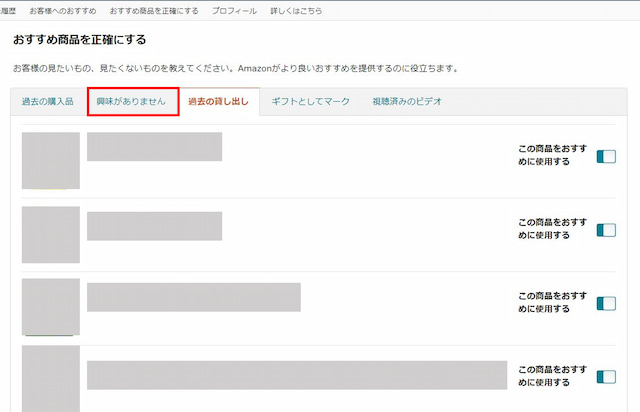Click first row's この商品をおすすめに使用する label
The height and width of the screenshot is (412, 640).
coord(553,155)
